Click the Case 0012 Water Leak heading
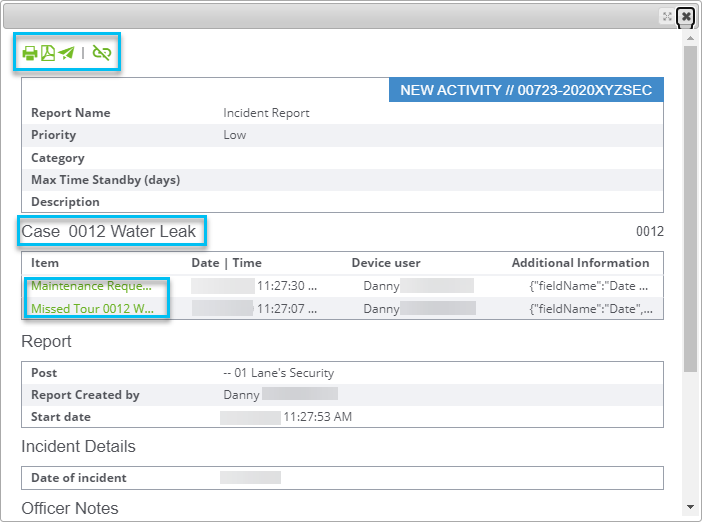The height and width of the screenshot is (522, 702). (109, 231)
